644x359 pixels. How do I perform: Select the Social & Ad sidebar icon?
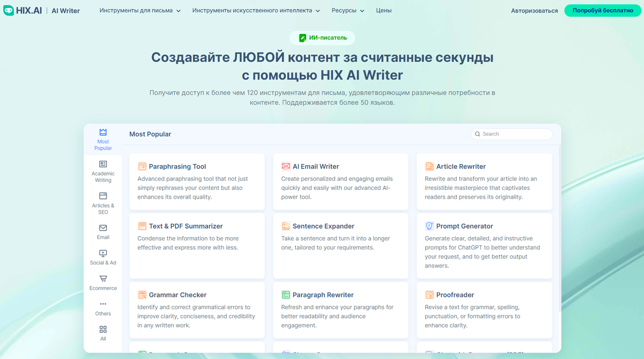coord(103,253)
